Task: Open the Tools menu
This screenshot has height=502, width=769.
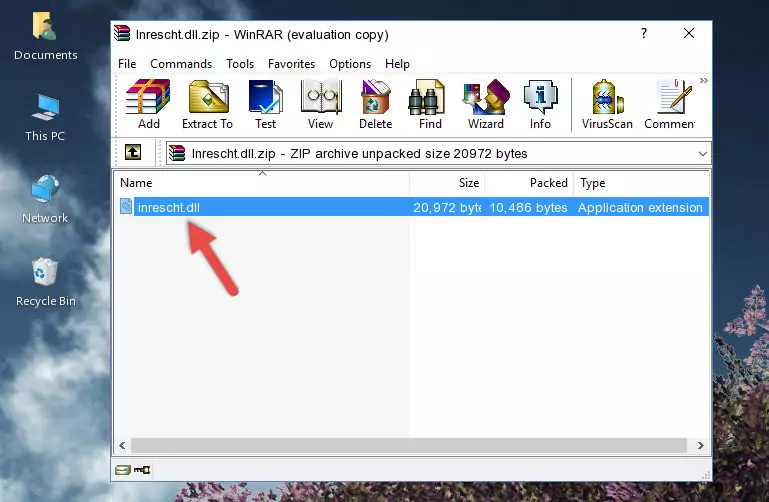Action: (240, 64)
